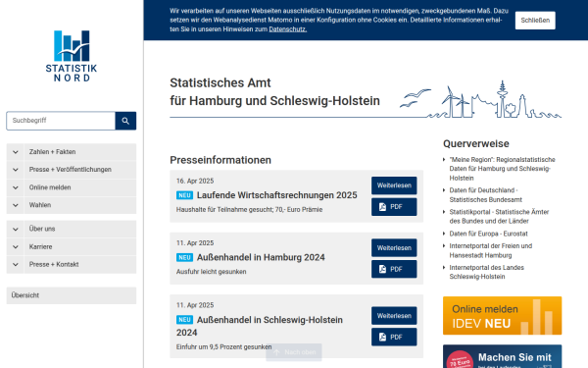This screenshot has height=368, width=588.
Task: Expand the Zahlen + Fakten chevron
Action: [16, 152]
